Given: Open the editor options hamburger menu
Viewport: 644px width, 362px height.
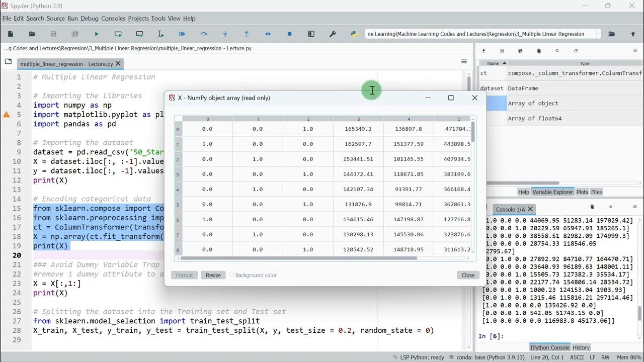Looking at the screenshot, I should click(464, 61).
